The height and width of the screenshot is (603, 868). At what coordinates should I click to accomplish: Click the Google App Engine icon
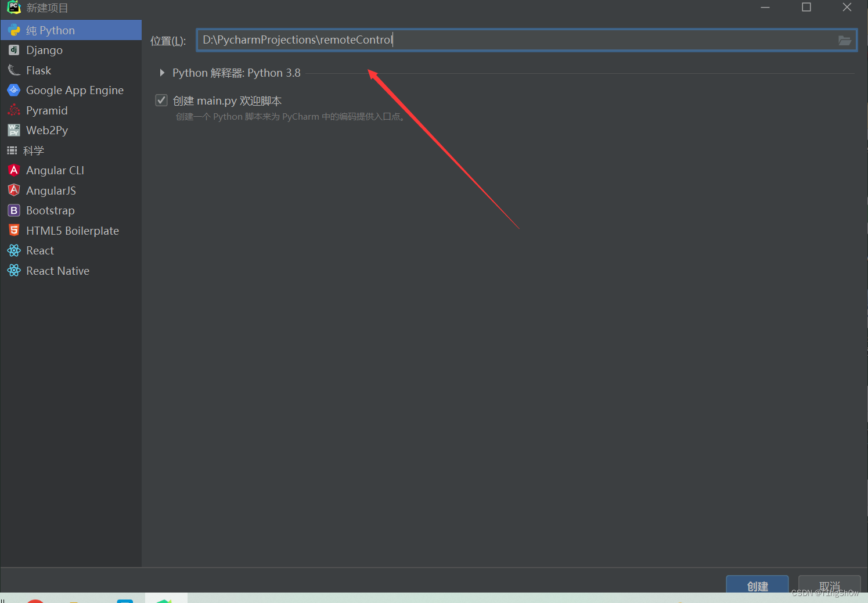click(14, 90)
